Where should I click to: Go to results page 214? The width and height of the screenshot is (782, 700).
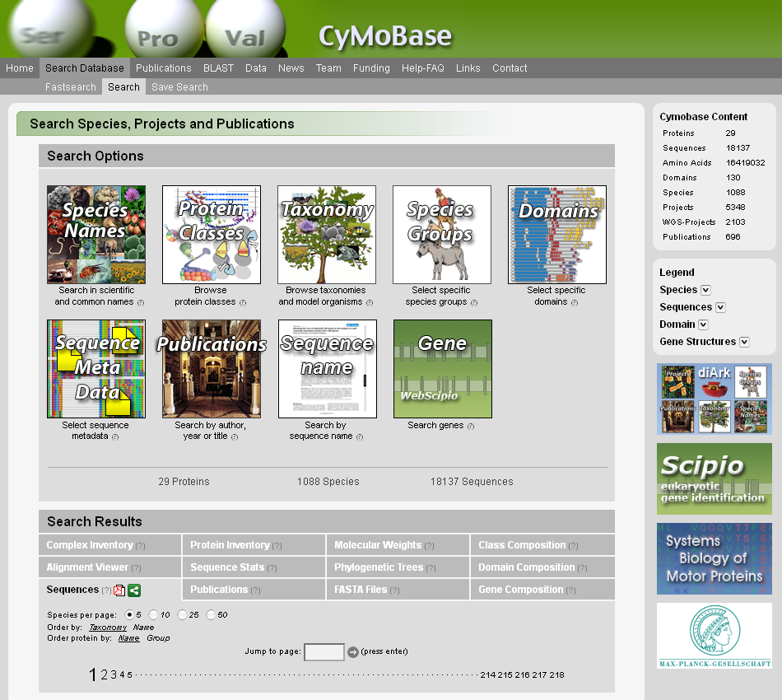click(488, 675)
